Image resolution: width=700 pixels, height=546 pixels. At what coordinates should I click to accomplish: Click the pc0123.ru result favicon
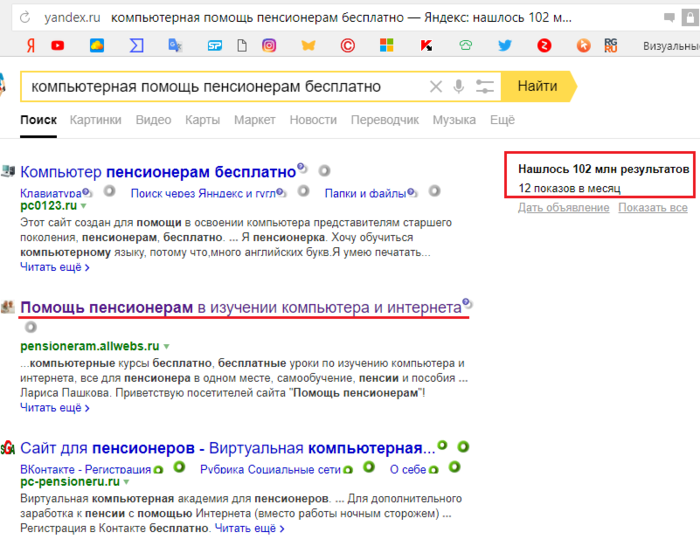click(x=8, y=171)
